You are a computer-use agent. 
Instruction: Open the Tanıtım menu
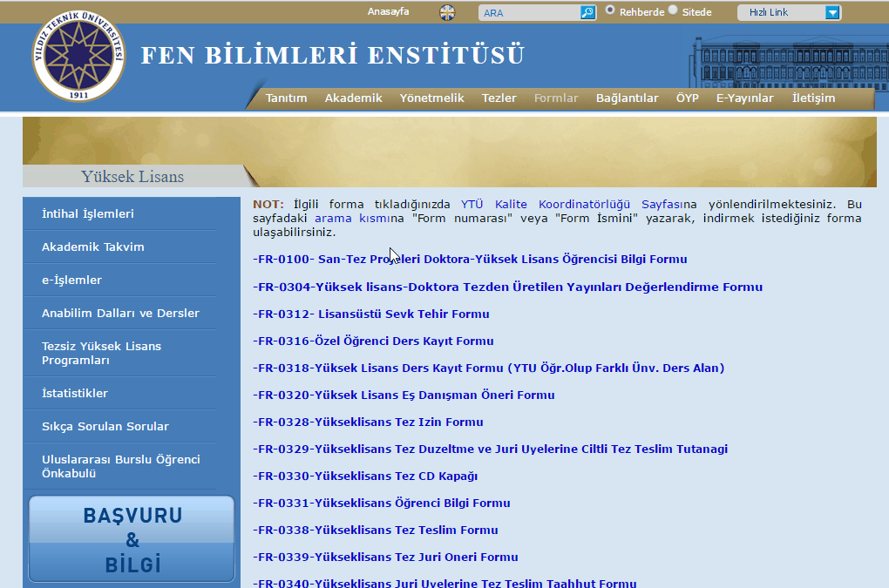pyautogui.click(x=286, y=98)
